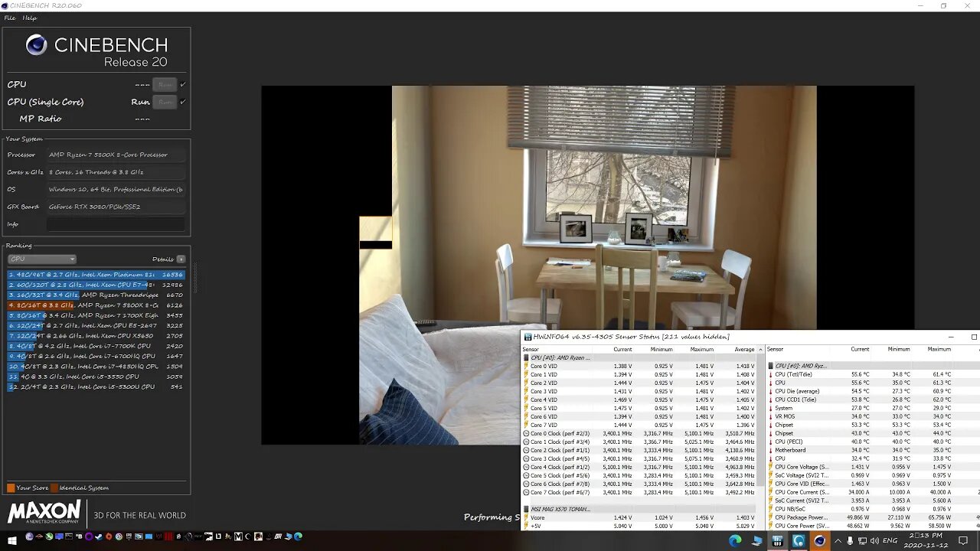Click the Processor field showing AMD Ryzen 7 5800X
Image resolution: width=980 pixels, height=551 pixels.
[x=116, y=155]
